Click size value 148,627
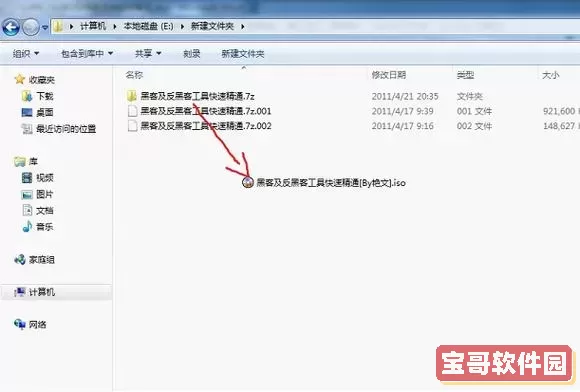The image size is (580, 392). (x=559, y=126)
